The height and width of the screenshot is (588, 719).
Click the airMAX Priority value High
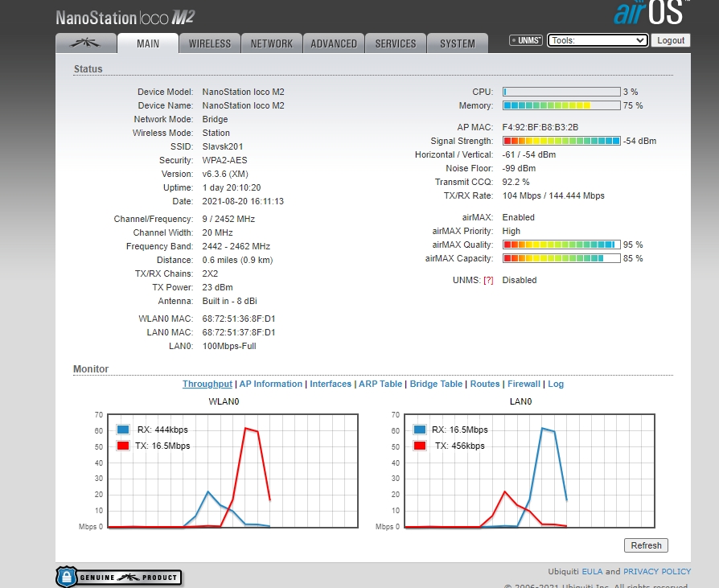(512, 231)
